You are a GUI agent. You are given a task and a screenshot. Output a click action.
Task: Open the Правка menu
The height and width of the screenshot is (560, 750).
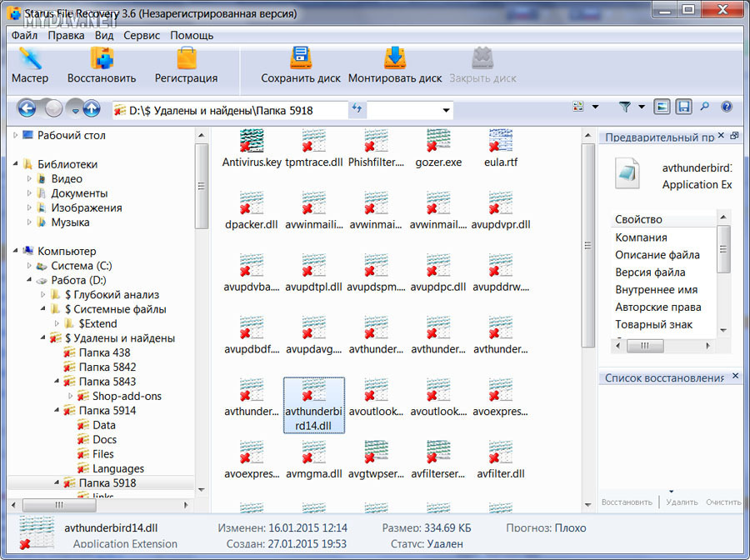(66, 36)
